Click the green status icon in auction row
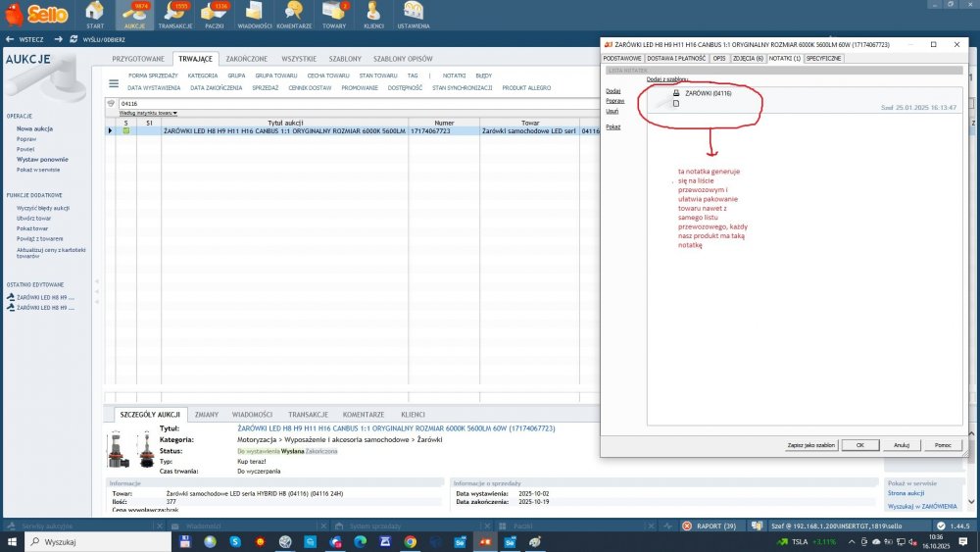The image size is (980, 552). 126,131
